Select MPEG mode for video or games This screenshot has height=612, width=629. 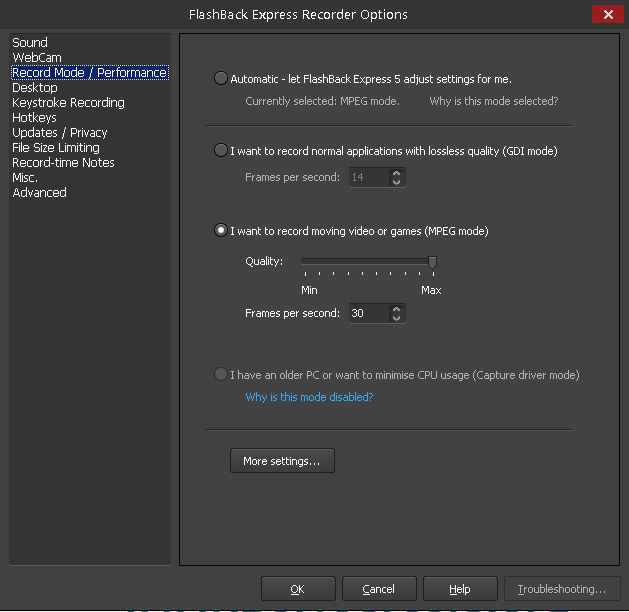[x=221, y=230]
